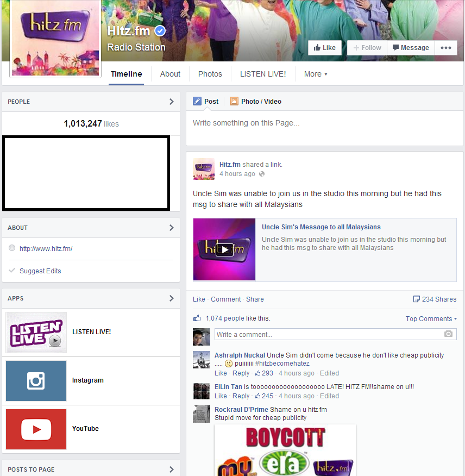Open the Hitz.fm profile picture

click(55, 38)
